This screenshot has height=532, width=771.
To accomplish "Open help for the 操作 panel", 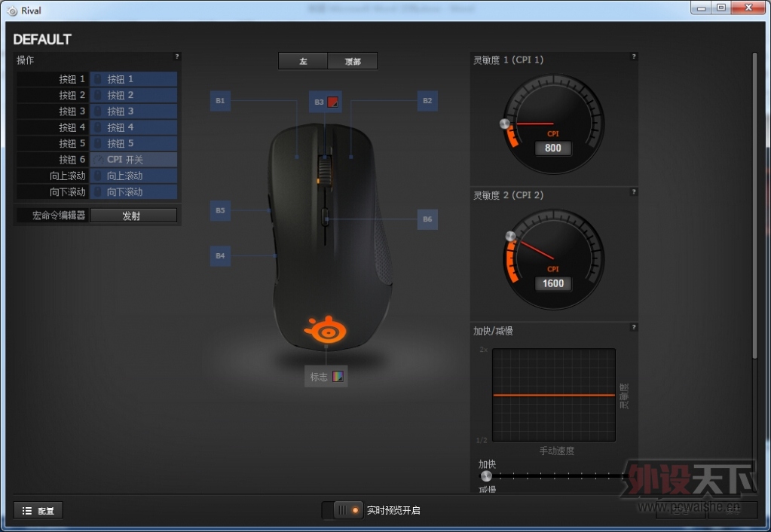I will [177, 57].
